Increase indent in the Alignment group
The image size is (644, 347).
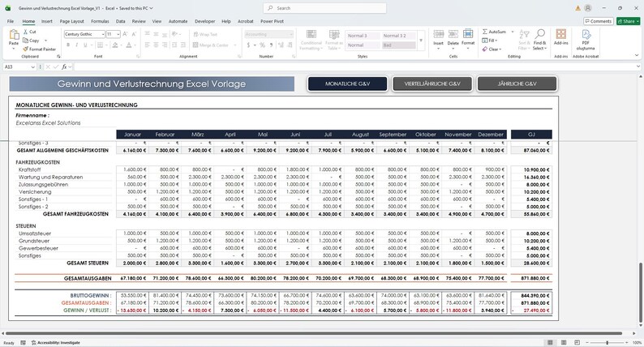(183, 45)
